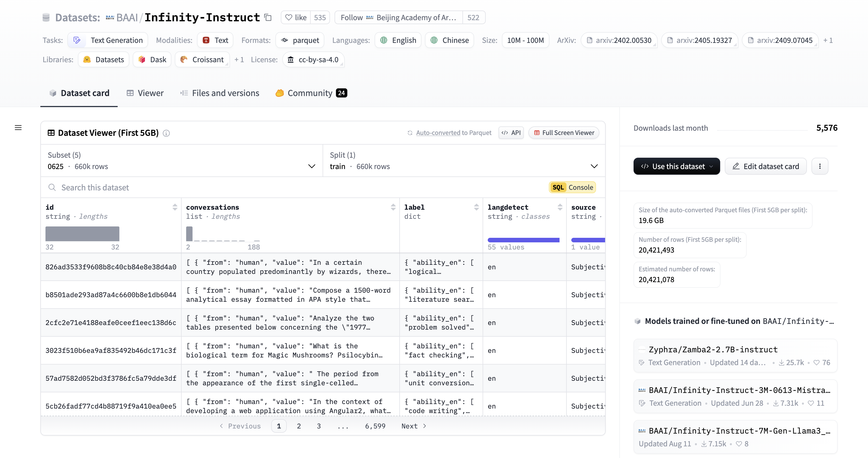
Task: Select the 10M - 100M size tag
Action: [525, 40]
